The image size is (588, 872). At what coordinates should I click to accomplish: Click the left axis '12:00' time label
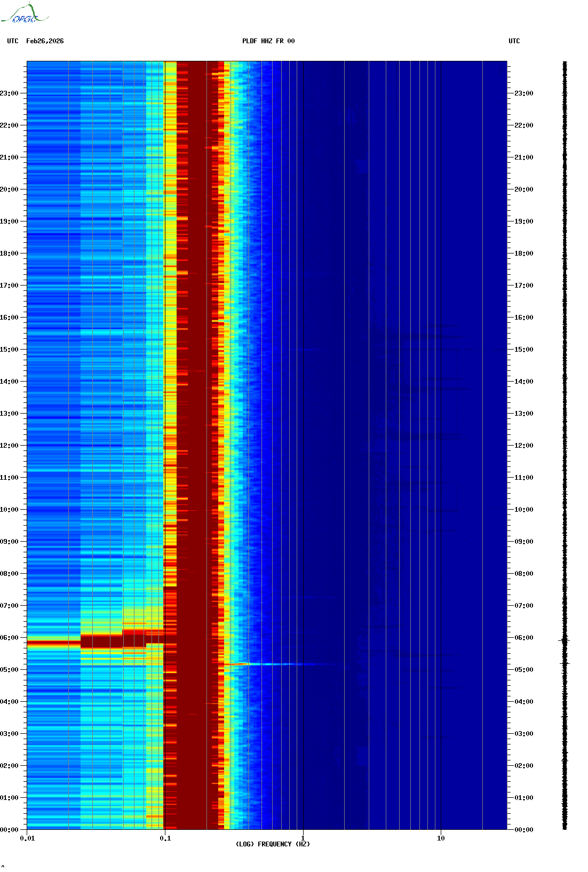[x=9, y=446]
